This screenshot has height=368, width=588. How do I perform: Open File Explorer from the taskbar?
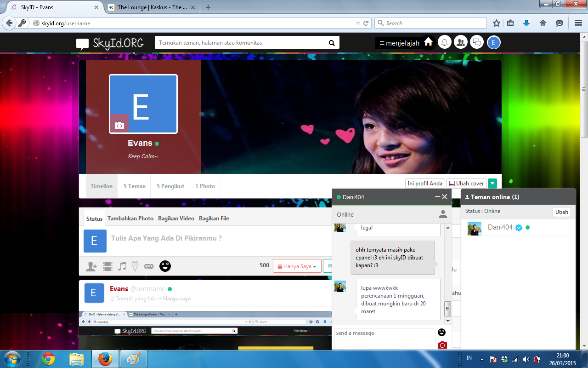tap(76, 359)
